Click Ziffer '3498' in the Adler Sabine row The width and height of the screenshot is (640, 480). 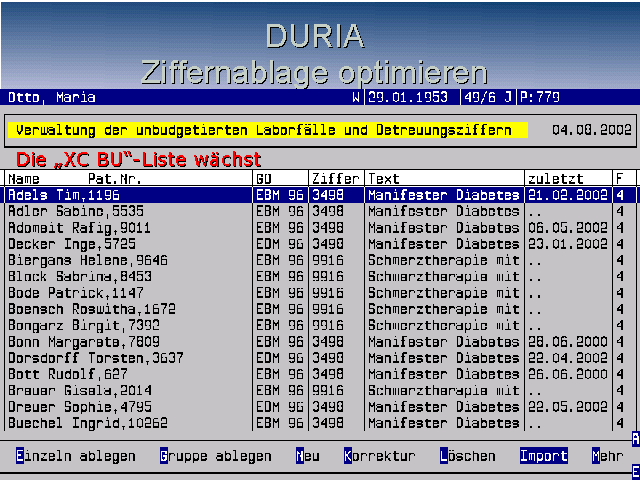pos(328,211)
